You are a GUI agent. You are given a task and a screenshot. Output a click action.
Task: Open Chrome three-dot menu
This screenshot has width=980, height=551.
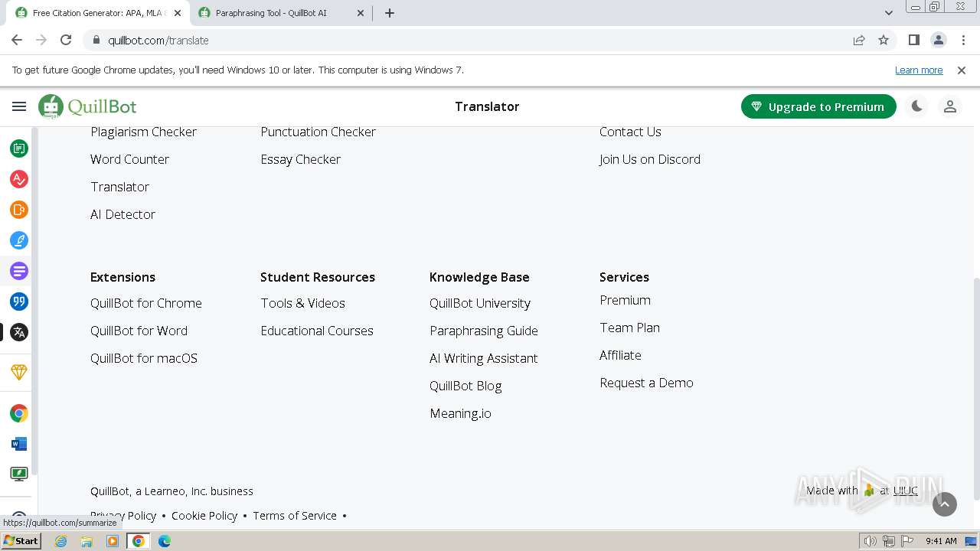click(963, 40)
